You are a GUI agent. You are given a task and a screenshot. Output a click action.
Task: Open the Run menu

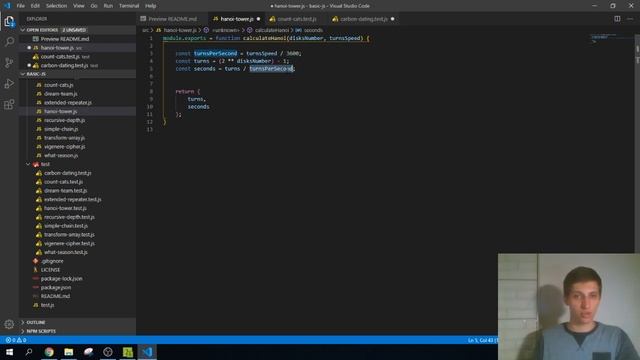[108, 6]
